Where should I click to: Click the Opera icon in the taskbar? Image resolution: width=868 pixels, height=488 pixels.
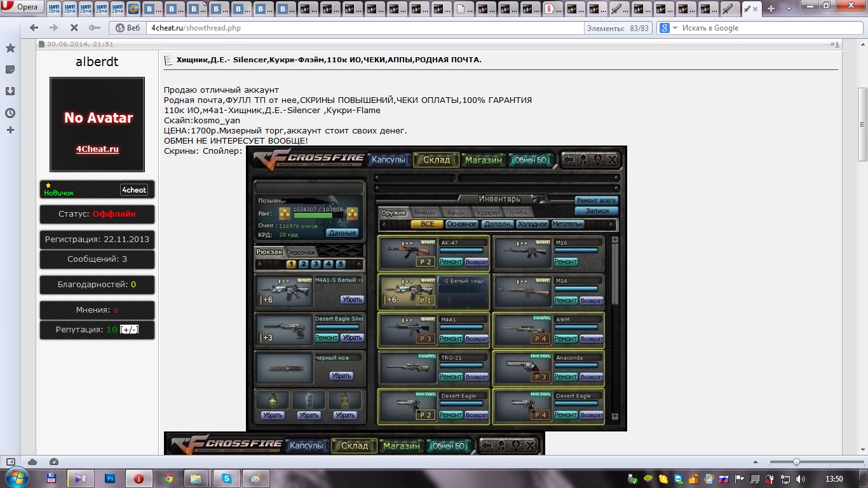point(139,478)
